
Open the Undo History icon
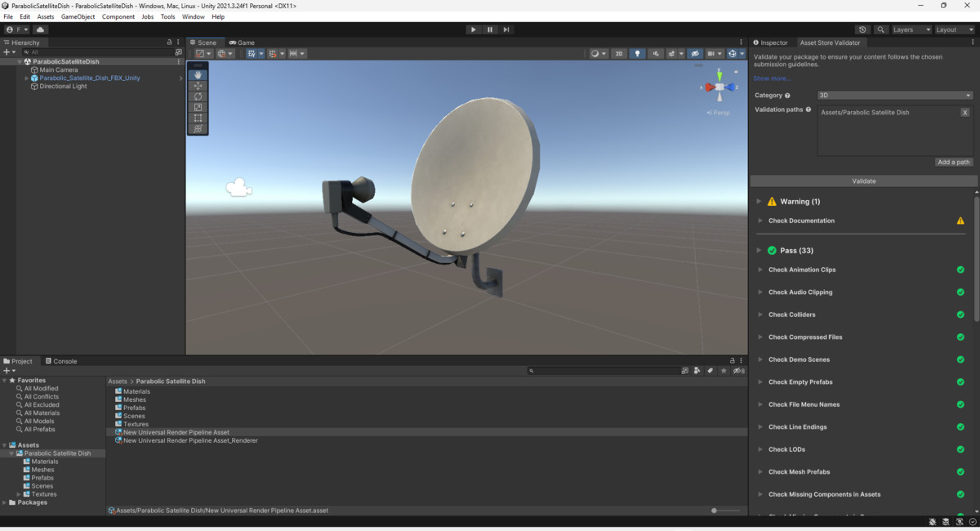pyautogui.click(x=864, y=29)
